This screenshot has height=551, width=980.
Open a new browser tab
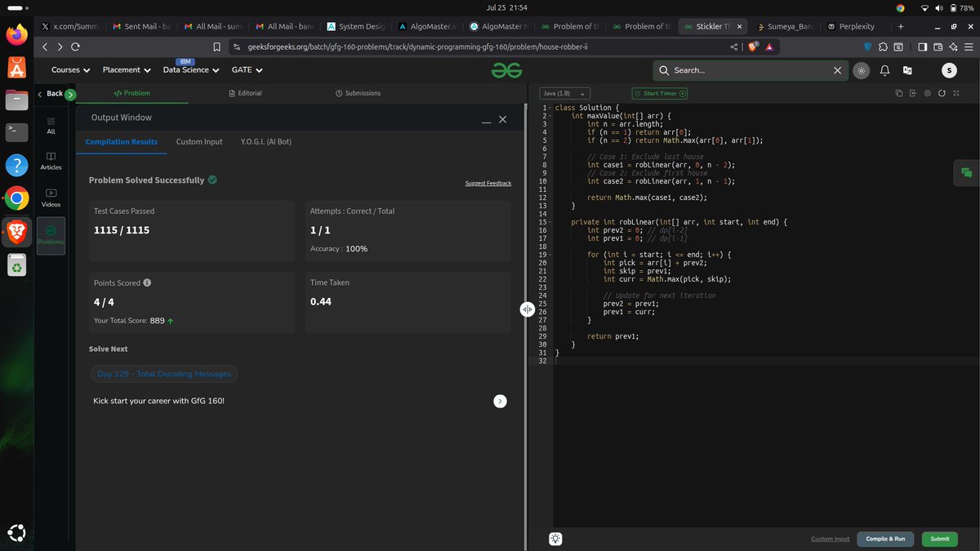(901, 26)
